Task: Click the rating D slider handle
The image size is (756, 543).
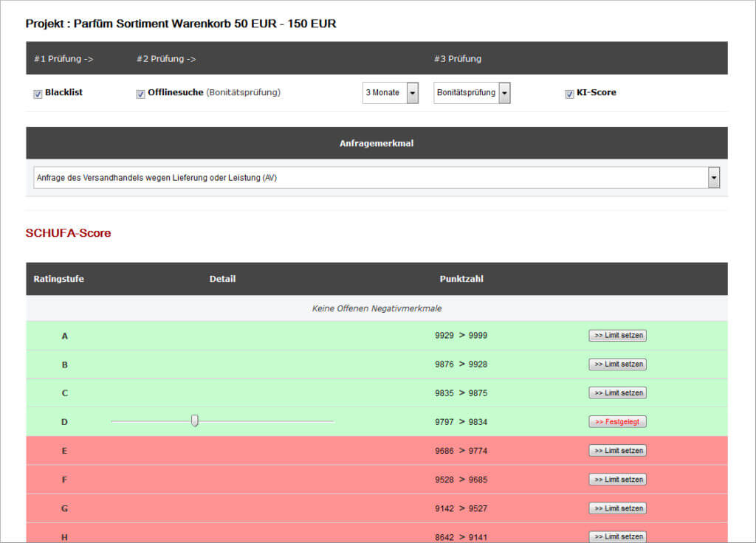Action: point(195,421)
